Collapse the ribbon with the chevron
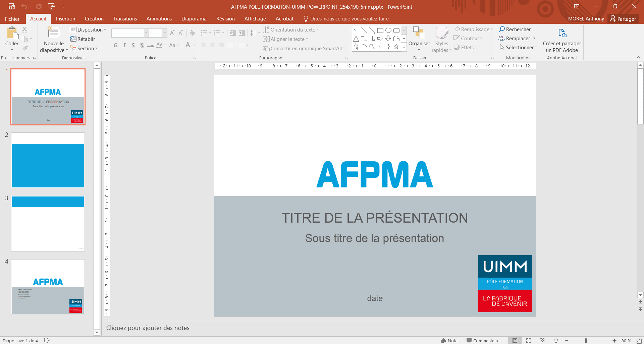 pos(638,58)
